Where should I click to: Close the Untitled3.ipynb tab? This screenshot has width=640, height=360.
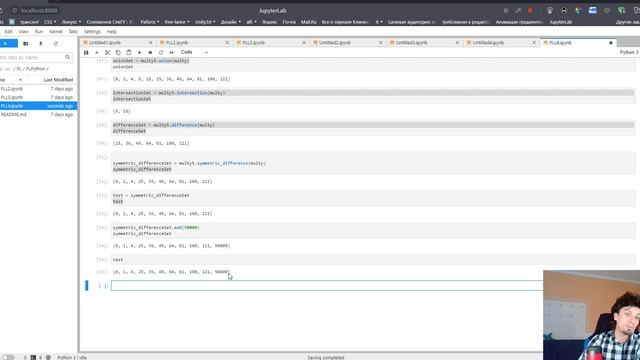(458, 42)
